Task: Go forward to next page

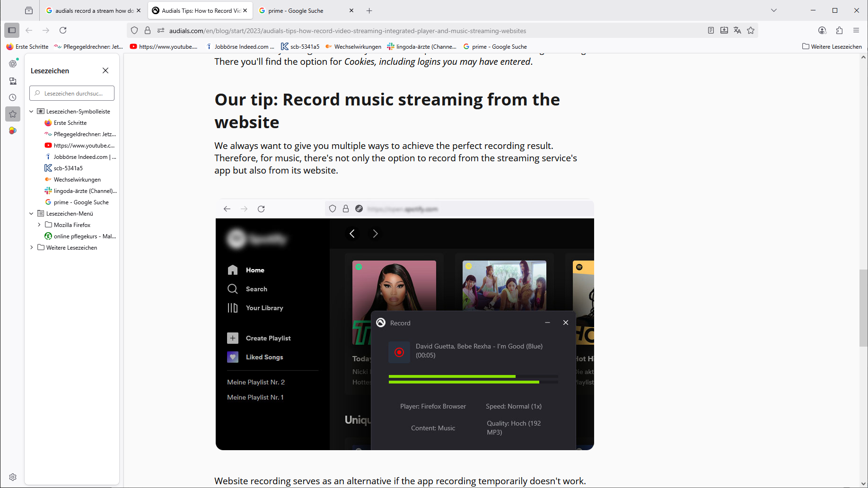Action: pos(46,30)
